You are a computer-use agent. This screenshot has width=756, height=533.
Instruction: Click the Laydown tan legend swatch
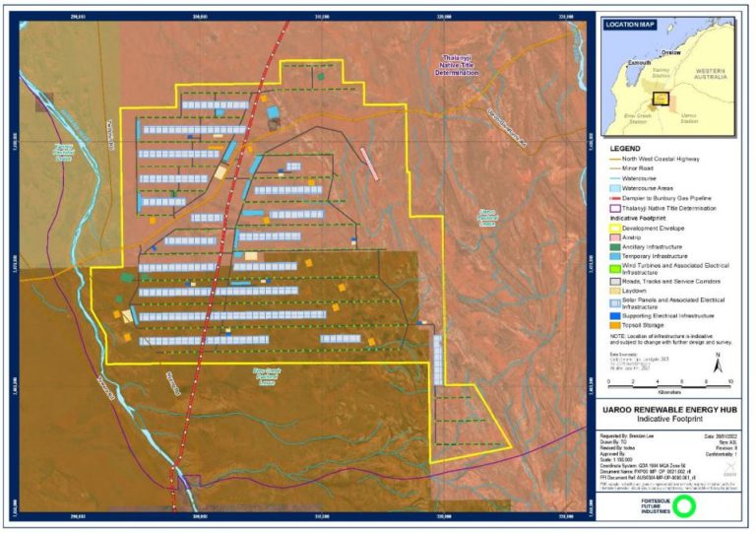(614, 292)
